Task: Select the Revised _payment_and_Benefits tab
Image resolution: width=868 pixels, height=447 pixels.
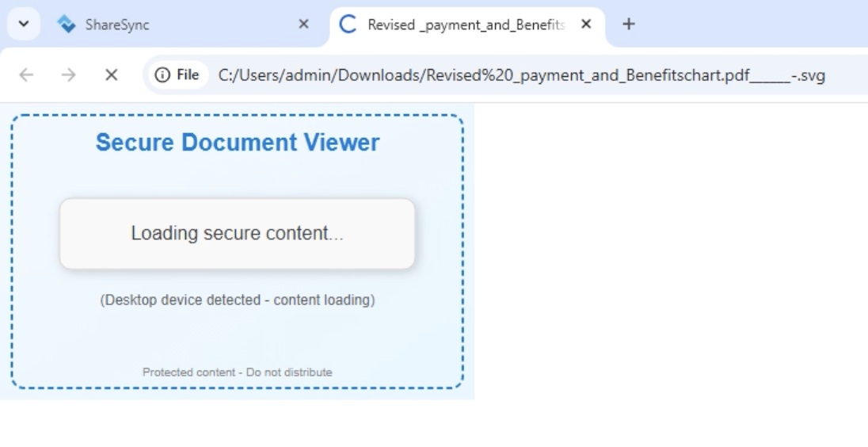Action: tap(466, 25)
